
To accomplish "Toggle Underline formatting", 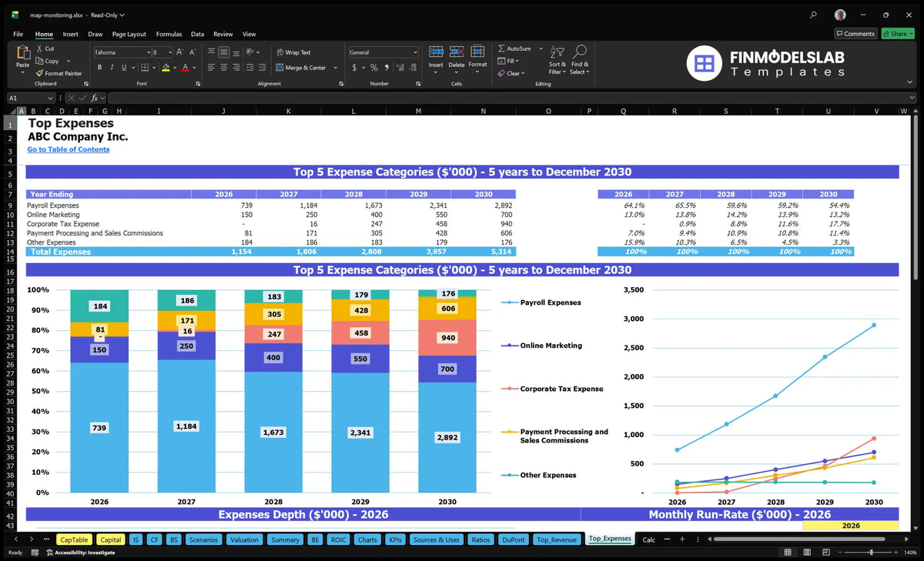I will point(126,68).
